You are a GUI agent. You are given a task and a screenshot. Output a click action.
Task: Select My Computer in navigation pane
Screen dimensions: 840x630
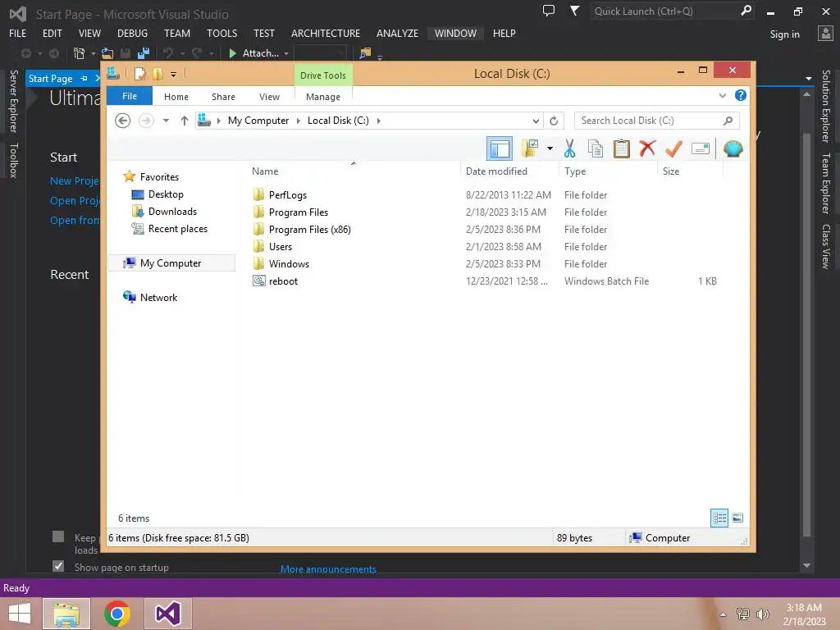pos(171,263)
